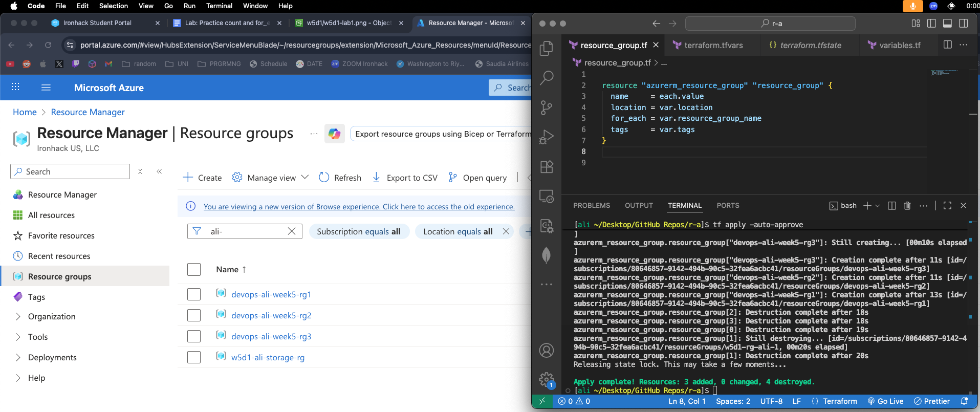Open more editor actions ellipsis

[x=964, y=45]
